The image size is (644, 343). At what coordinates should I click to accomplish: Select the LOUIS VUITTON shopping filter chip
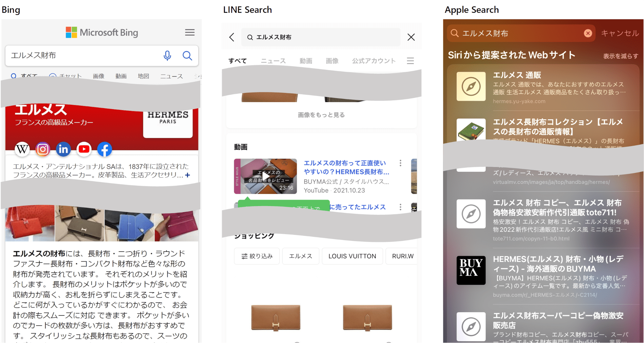[352, 256]
